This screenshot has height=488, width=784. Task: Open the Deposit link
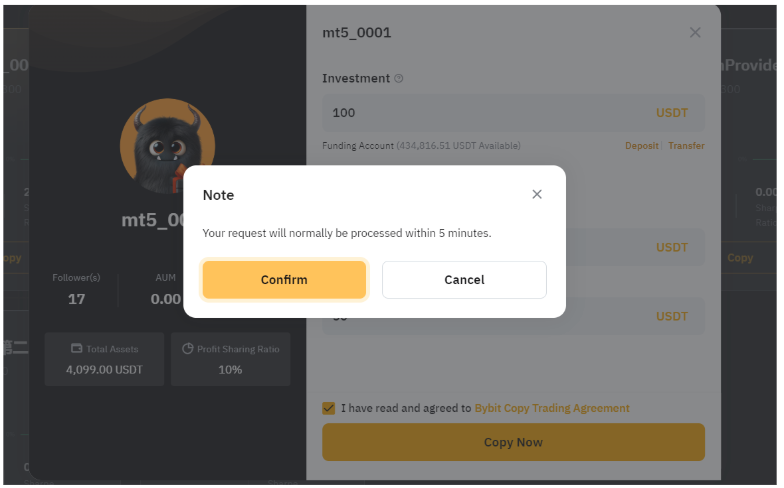point(641,146)
